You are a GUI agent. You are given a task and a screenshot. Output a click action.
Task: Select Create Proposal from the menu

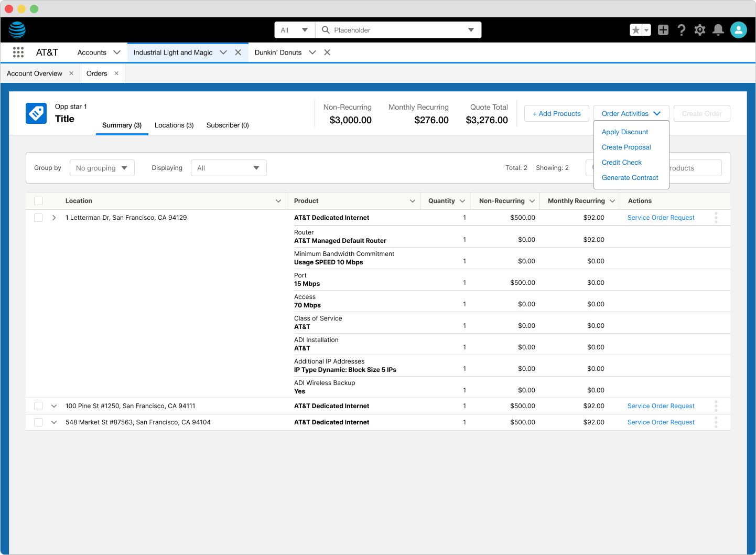(x=627, y=147)
